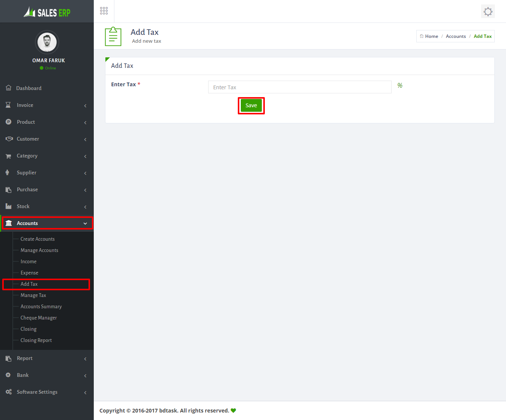Expand the Software Settings chevron
This screenshot has height=420, width=506.
click(85, 392)
